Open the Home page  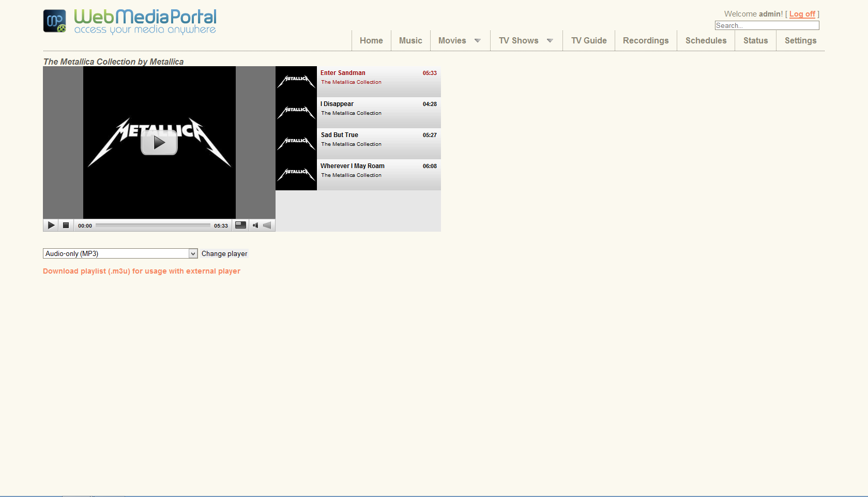371,40
